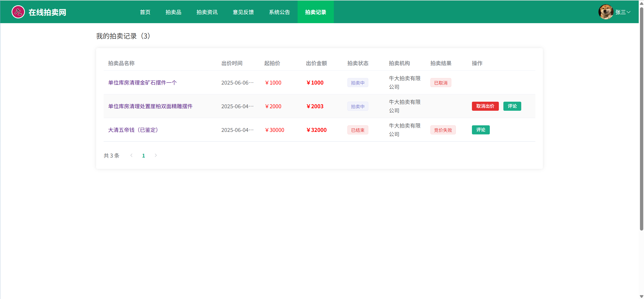Open 大清五帝钱（已鉴定）item link
The width and height of the screenshot is (644, 299).
click(133, 130)
